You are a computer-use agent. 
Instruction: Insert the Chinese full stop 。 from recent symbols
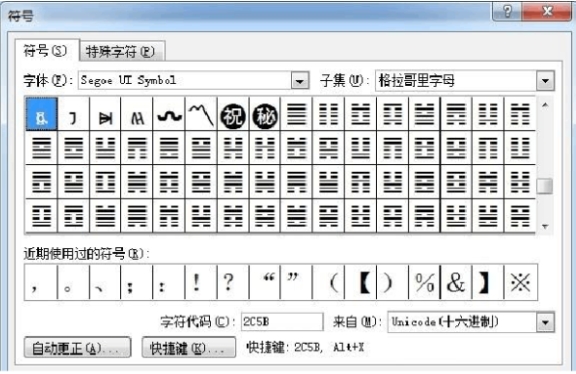(73, 282)
